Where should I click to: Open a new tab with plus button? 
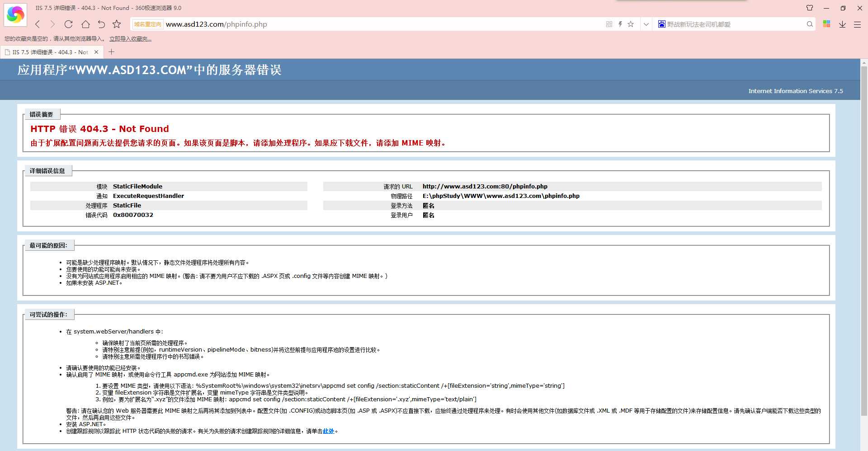[112, 52]
